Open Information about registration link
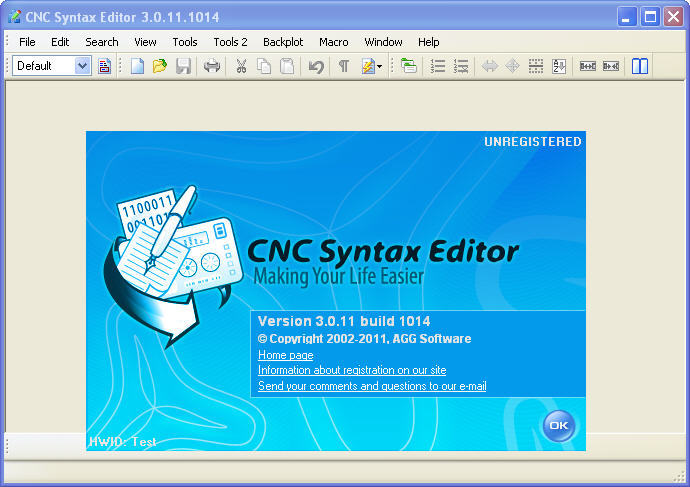 point(352,370)
